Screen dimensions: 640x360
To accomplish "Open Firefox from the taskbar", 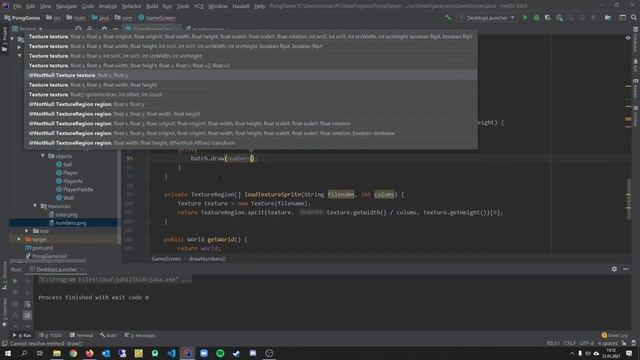I will pyautogui.click(x=89, y=353).
